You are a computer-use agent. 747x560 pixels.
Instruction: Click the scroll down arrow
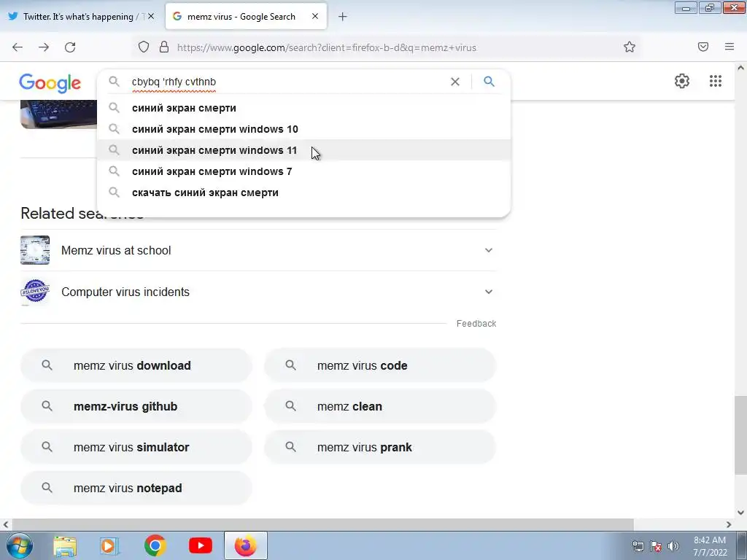pos(741,513)
